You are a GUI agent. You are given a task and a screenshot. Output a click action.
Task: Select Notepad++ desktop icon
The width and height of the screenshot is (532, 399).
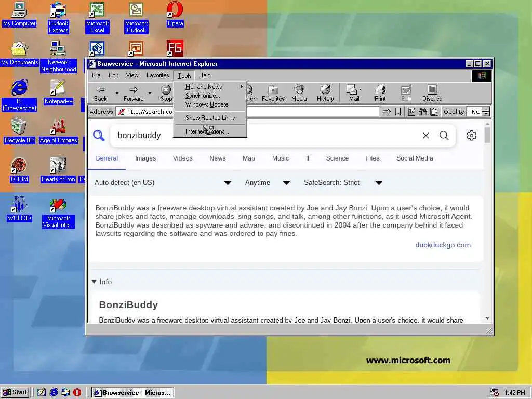(x=58, y=92)
